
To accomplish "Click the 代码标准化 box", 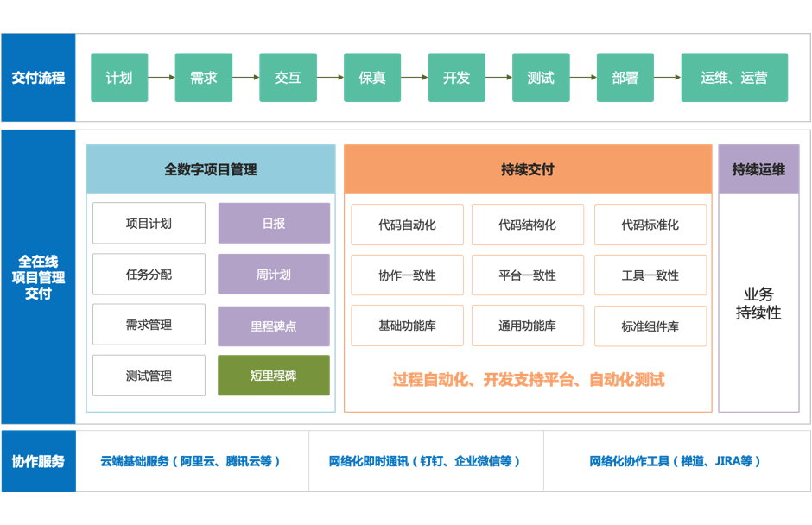I will click(650, 225).
